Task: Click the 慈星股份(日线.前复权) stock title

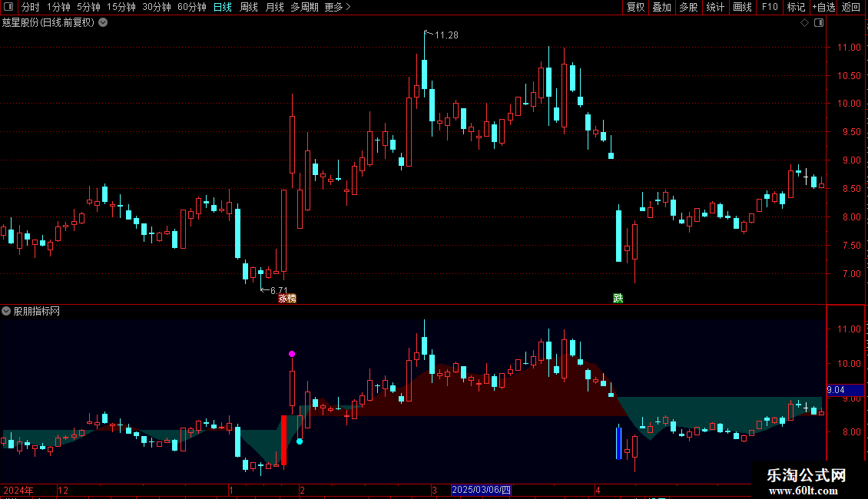Action: point(48,23)
